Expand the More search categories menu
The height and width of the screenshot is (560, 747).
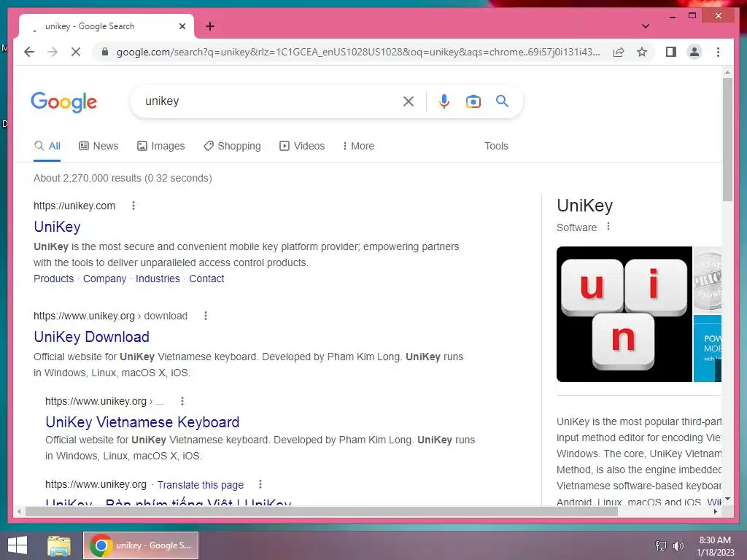358,146
